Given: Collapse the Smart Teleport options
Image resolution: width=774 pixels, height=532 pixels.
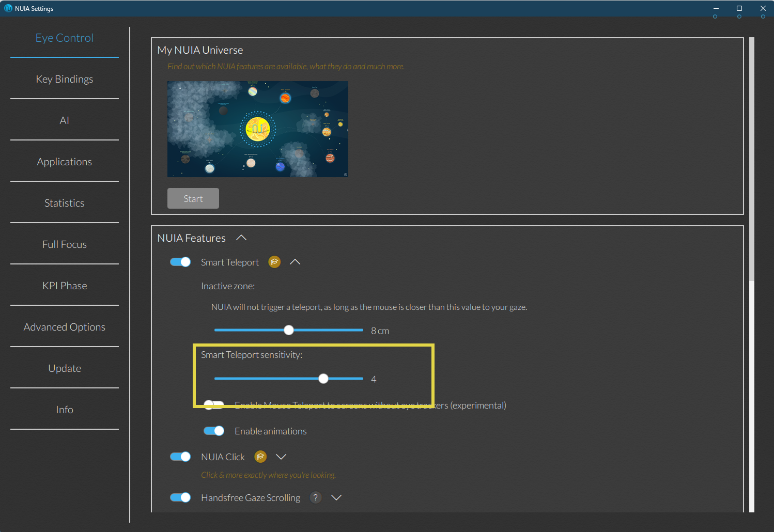Looking at the screenshot, I should click(x=295, y=262).
